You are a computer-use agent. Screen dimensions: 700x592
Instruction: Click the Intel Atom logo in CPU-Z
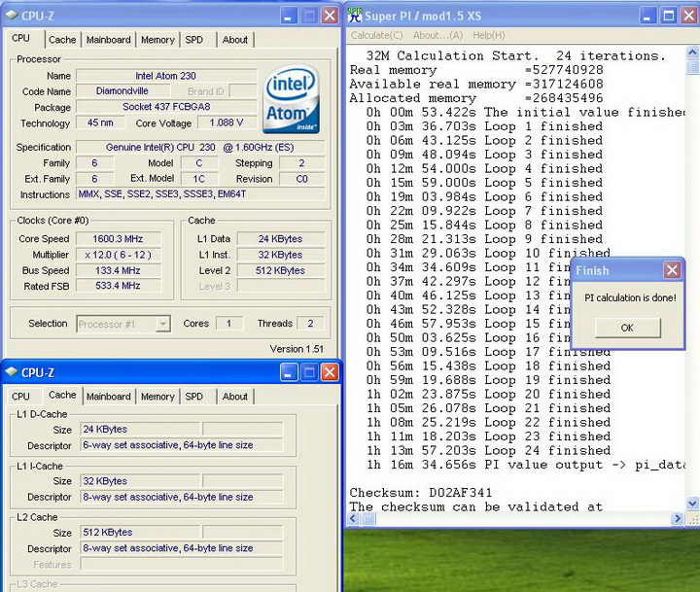pyautogui.click(x=291, y=99)
